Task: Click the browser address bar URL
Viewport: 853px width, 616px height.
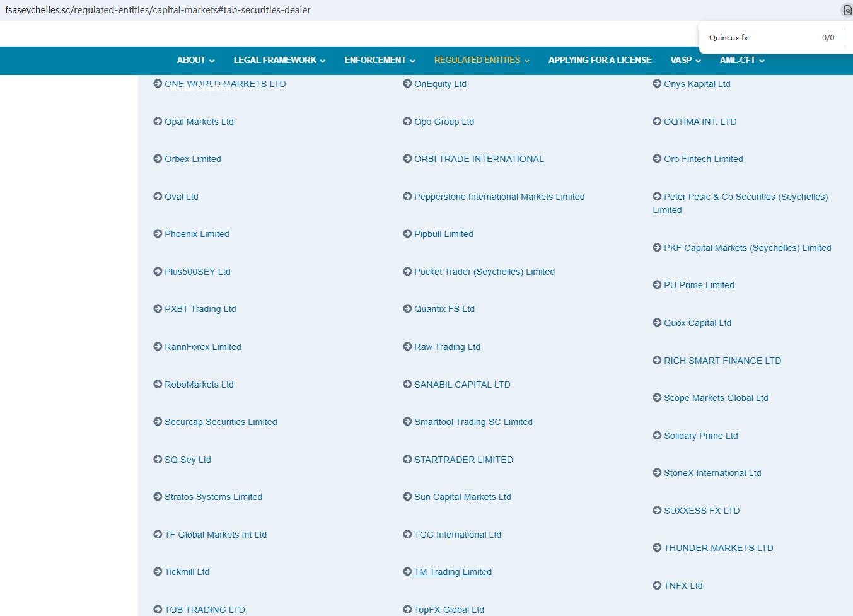Action: pyautogui.click(x=158, y=10)
